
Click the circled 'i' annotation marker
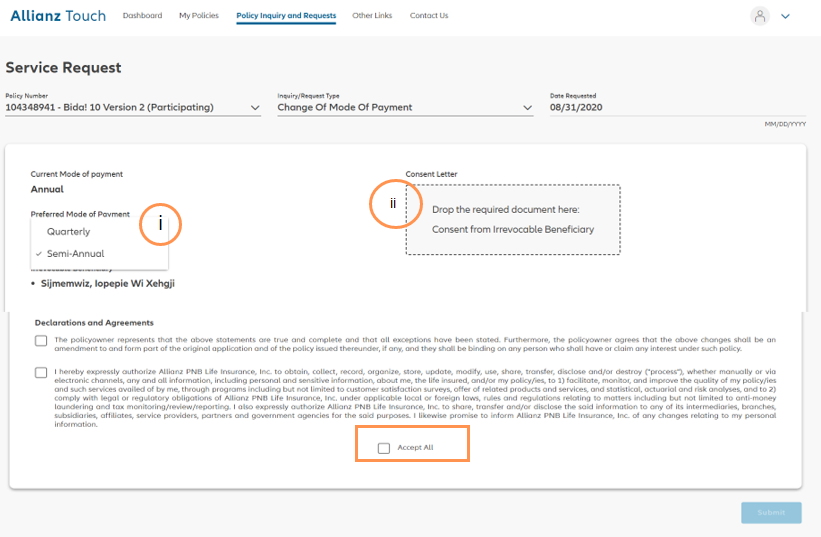pyautogui.click(x=160, y=224)
